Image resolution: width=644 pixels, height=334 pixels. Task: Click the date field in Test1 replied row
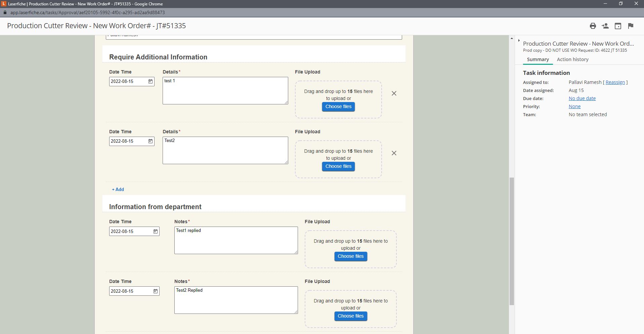pyautogui.click(x=134, y=231)
